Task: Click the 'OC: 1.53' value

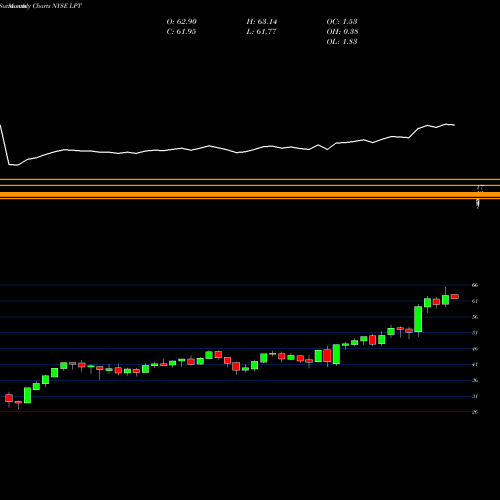Action: (x=342, y=22)
